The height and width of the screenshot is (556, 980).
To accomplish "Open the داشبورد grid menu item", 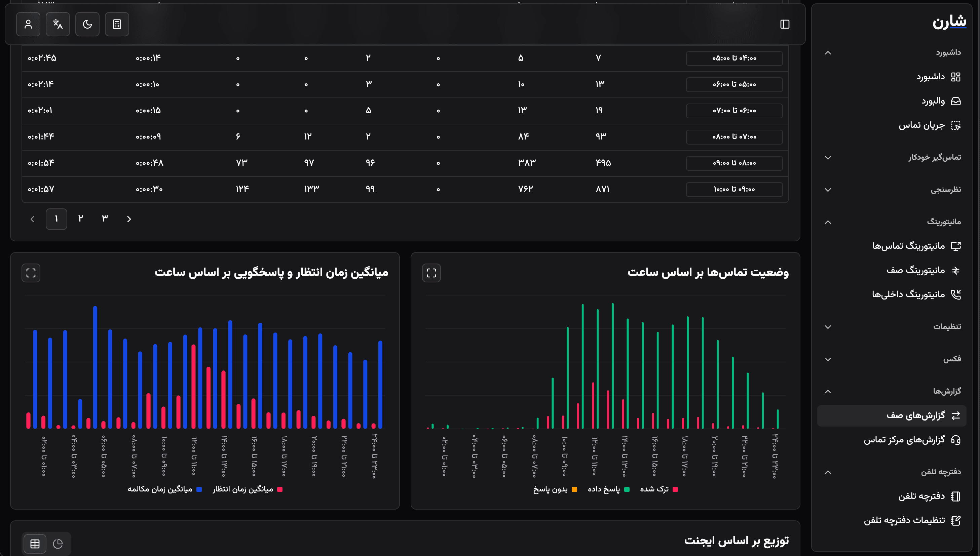I will coord(892,77).
